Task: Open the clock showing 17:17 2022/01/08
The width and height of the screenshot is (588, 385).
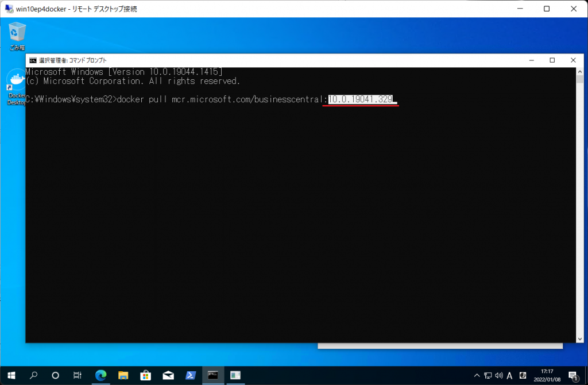Action: point(547,375)
